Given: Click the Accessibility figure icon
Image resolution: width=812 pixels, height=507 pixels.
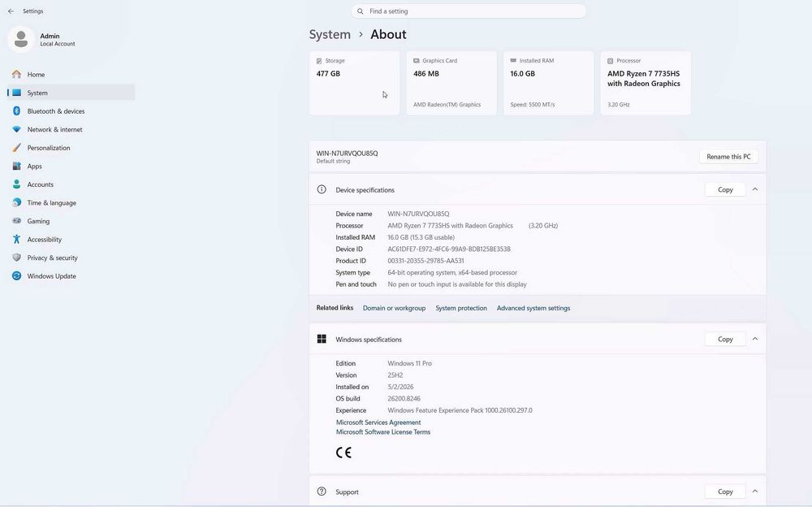Looking at the screenshot, I should click(16, 239).
